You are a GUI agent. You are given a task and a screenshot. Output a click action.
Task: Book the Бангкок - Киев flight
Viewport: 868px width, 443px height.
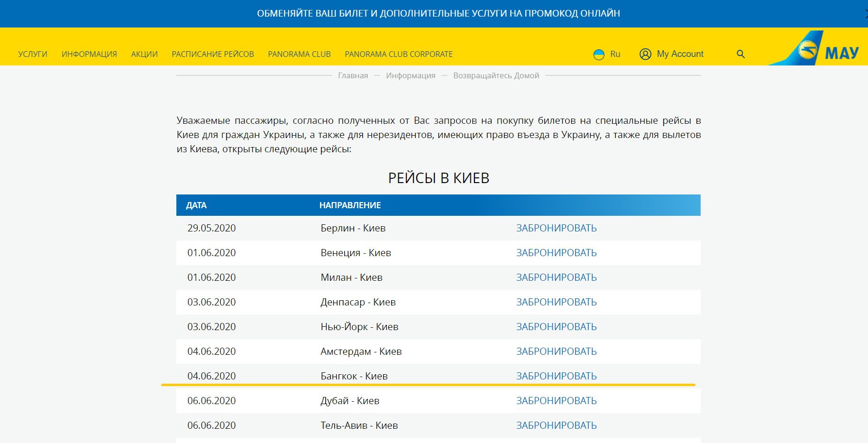[556, 376]
